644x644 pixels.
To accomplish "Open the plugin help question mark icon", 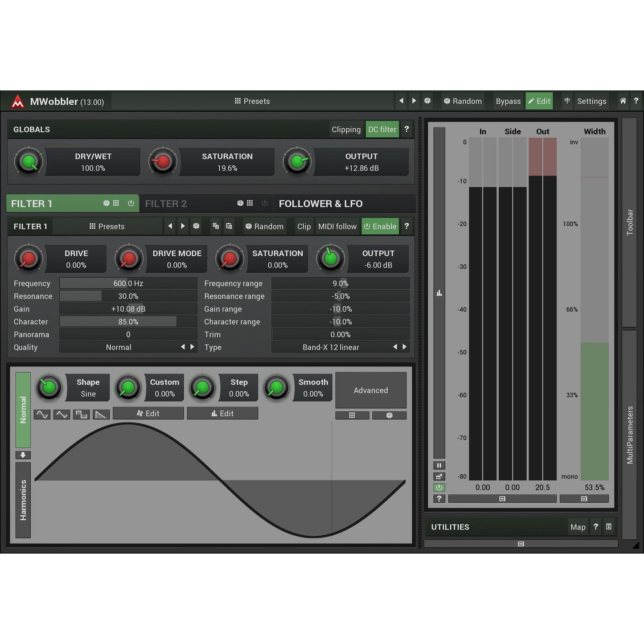I will click(636, 101).
